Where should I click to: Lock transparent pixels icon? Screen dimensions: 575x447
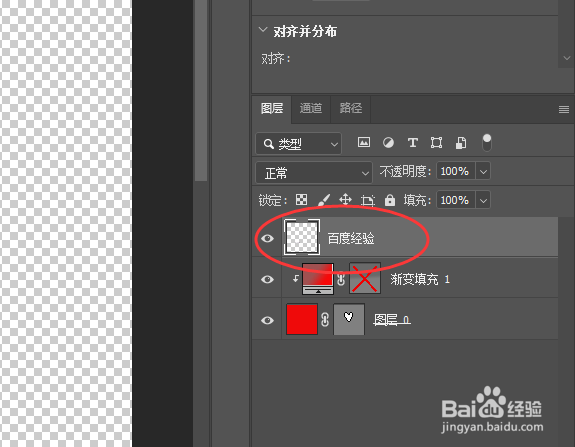301,200
